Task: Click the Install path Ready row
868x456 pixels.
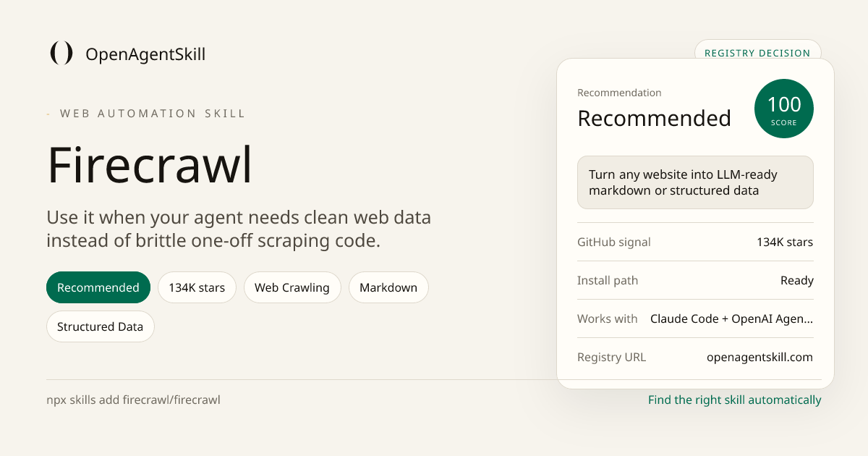Action: [695, 280]
